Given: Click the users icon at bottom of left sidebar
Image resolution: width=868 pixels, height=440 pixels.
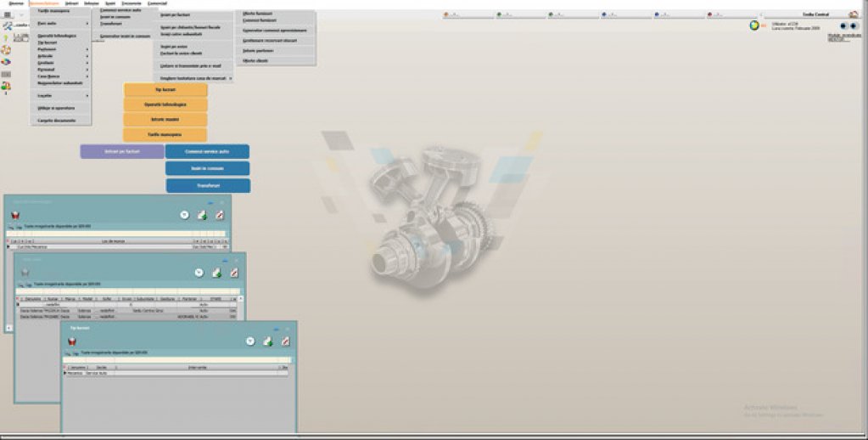Looking at the screenshot, I should [6, 86].
